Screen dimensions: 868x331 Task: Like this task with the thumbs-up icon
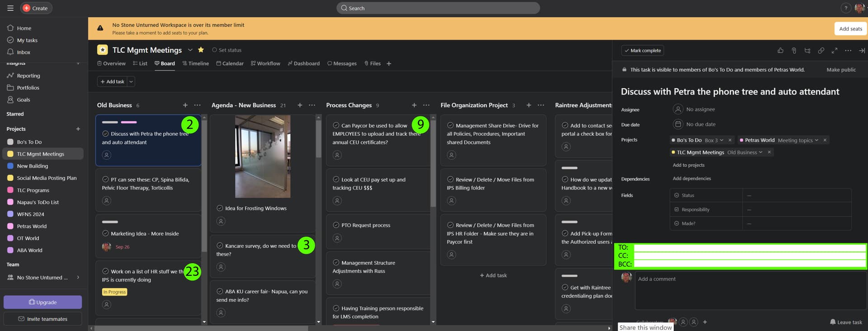coord(780,51)
